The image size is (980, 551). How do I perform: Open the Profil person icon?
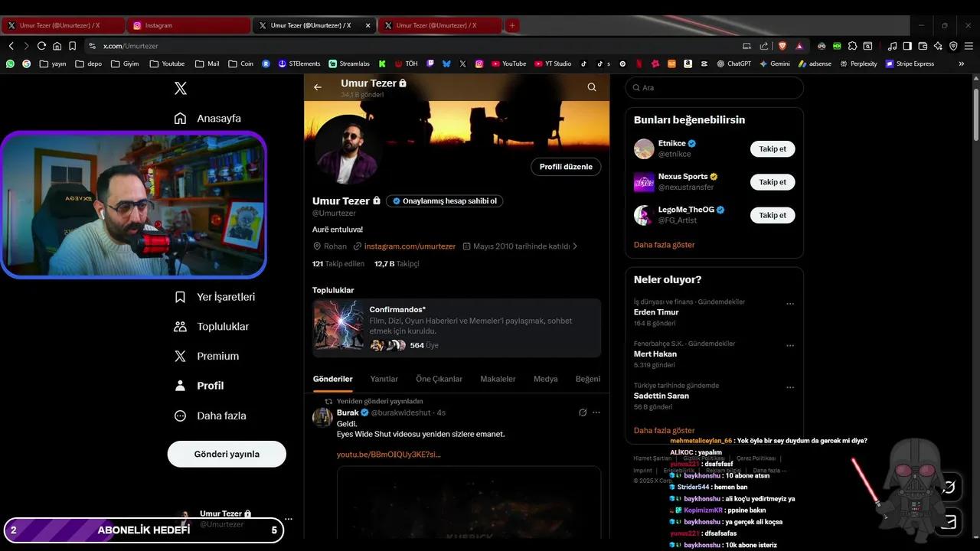pos(181,385)
